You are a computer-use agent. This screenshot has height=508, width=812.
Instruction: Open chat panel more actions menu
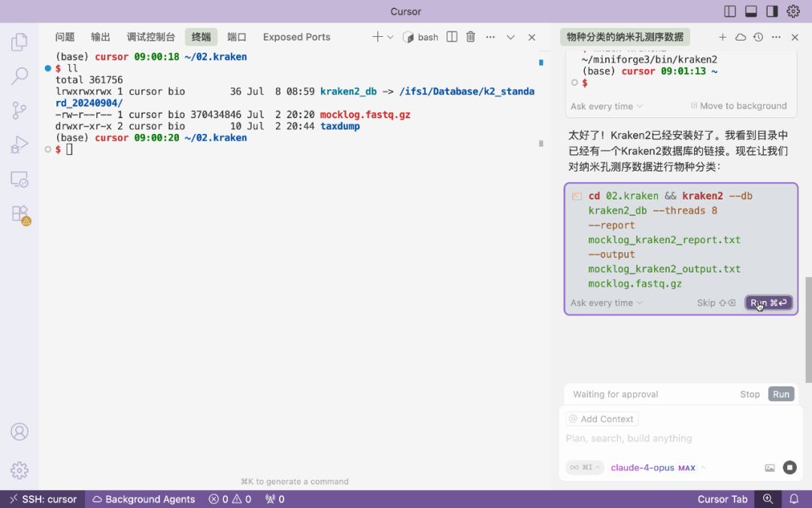point(776,38)
